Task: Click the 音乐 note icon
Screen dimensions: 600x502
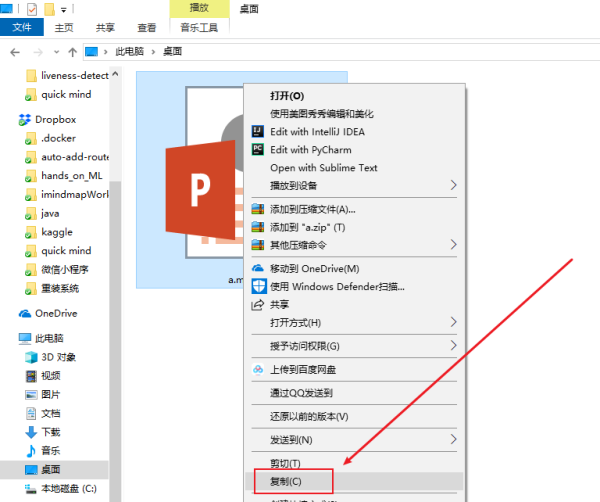Action: click(31, 451)
